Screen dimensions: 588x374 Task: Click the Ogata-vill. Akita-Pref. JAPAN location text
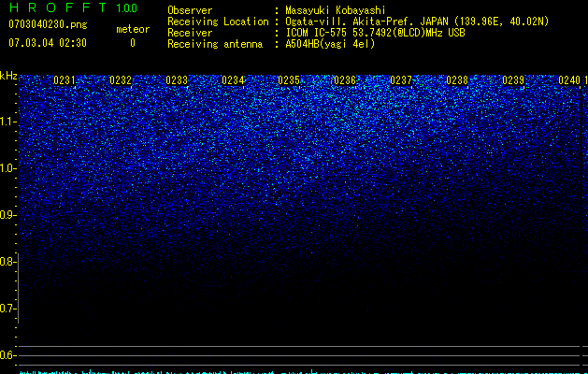coord(417,22)
